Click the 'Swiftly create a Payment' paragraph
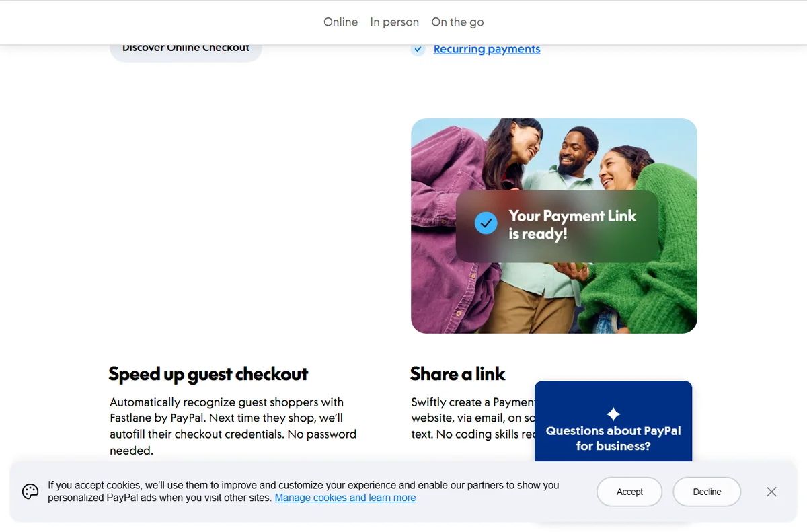 (473, 418)
